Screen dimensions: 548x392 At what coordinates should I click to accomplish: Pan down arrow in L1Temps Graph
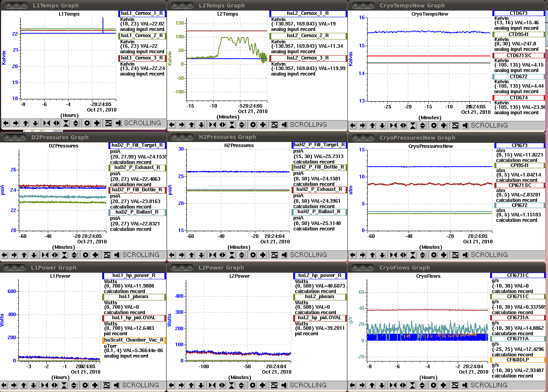click(x=35, y=123)
